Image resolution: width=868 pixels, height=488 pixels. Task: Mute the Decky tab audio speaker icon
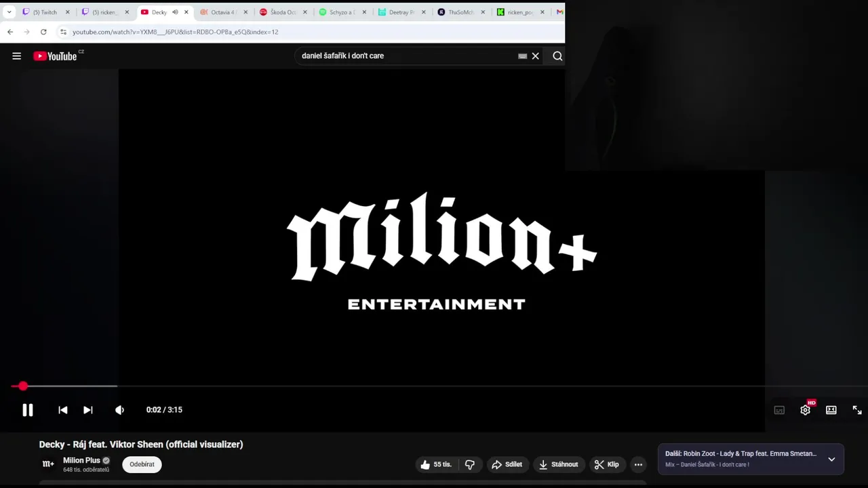click(x=175, y=12)
